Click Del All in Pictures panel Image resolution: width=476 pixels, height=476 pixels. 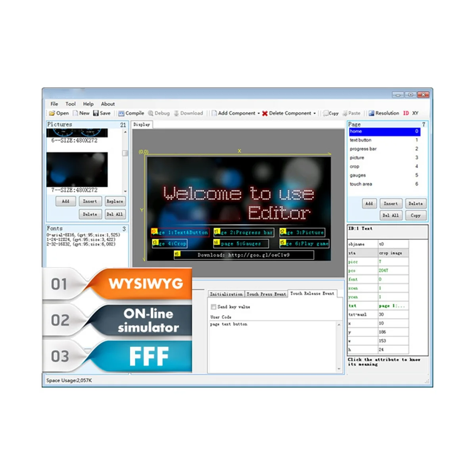(x=115, y=214)
